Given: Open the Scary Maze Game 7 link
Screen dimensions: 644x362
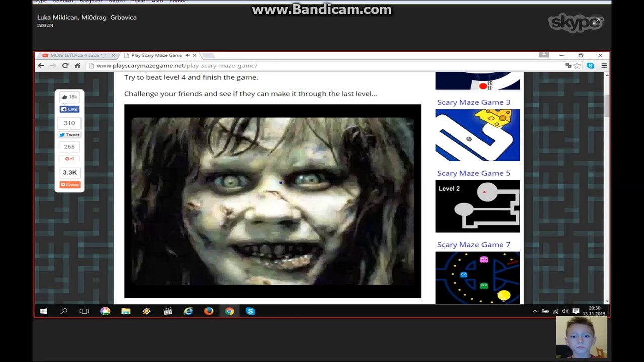Looking at the screenshot, I should pos(473,245).
